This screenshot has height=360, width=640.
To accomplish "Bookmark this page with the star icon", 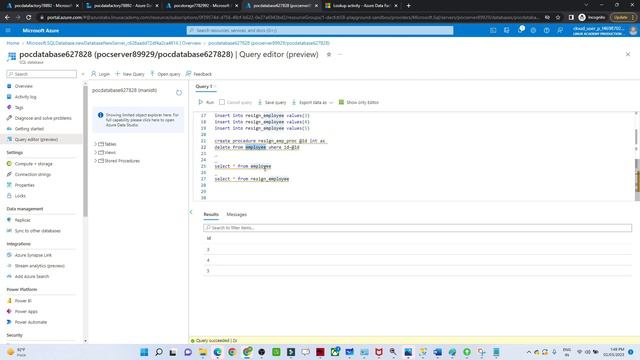I will pyautogui.click(x=558, y=18).
